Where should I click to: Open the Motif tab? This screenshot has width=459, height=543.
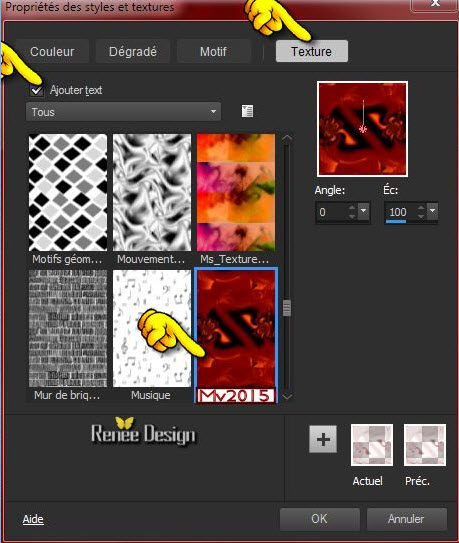coord(213,52)
